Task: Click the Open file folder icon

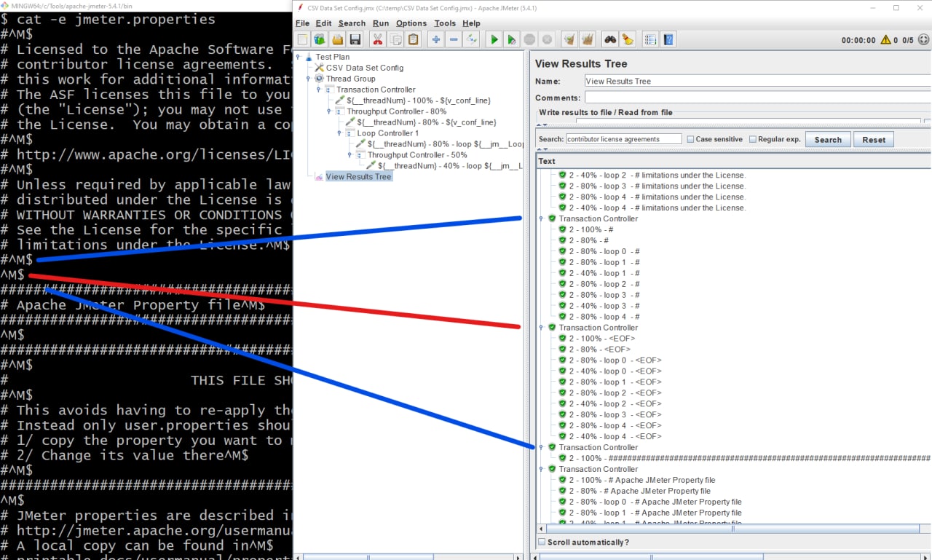Action: [x=338, y=39]
